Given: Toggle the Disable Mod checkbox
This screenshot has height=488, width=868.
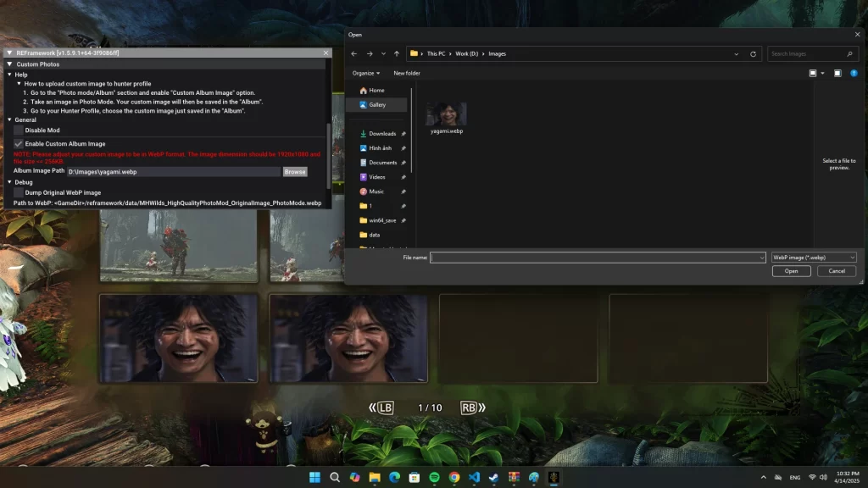Looking at the screenshot, I should pos(19,130).
